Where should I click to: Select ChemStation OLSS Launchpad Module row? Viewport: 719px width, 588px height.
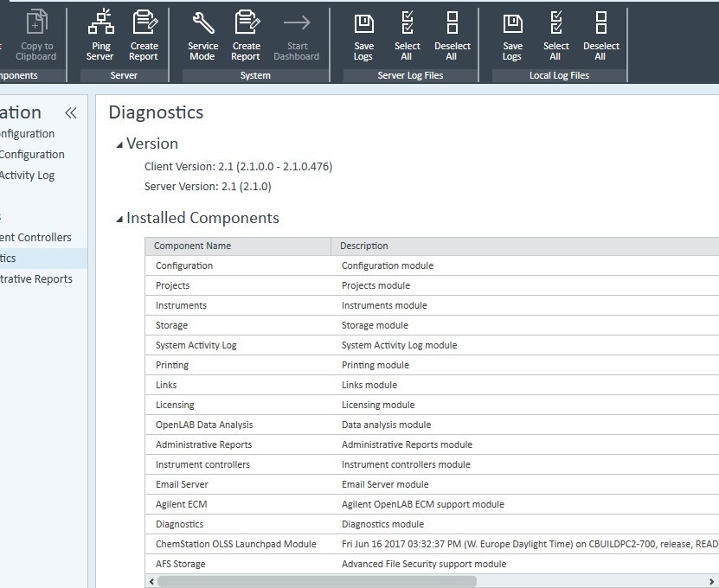click(432, 544)
